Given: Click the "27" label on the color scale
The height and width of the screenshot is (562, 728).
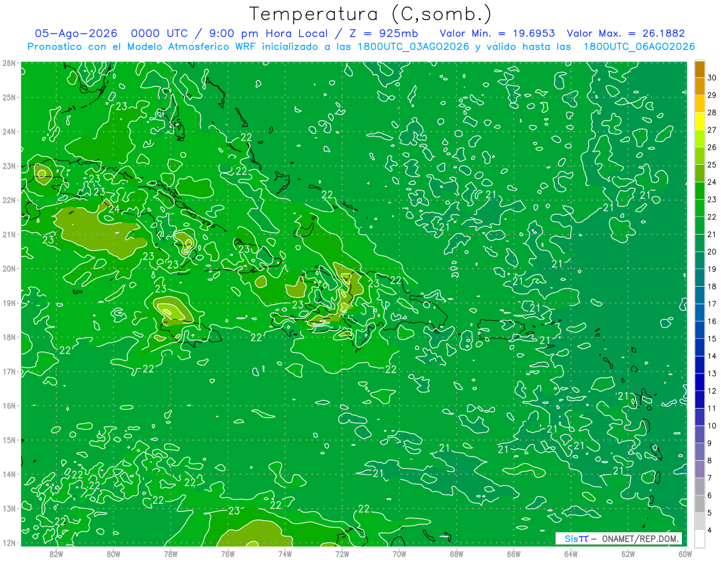Looking at the screenshot, I should click(712, 130).
